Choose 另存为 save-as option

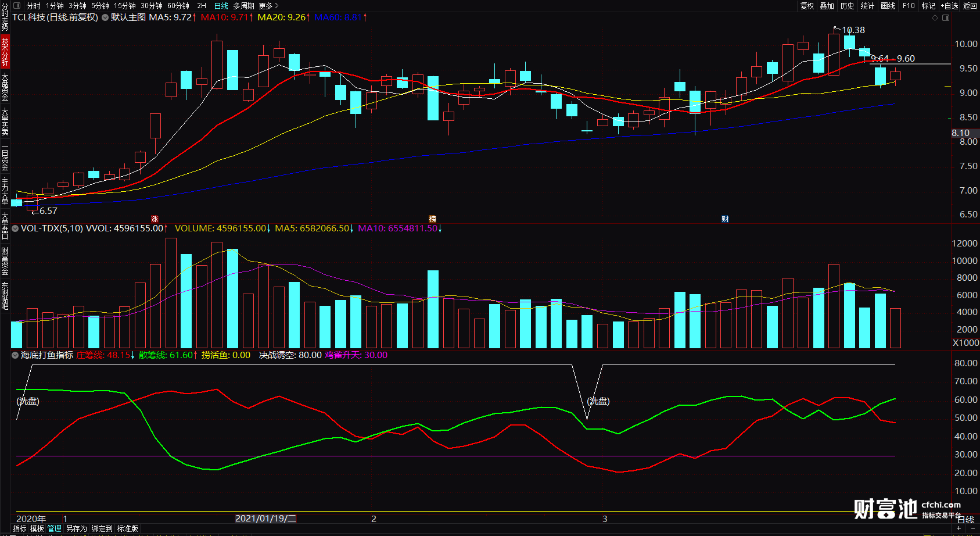point(76,528)
